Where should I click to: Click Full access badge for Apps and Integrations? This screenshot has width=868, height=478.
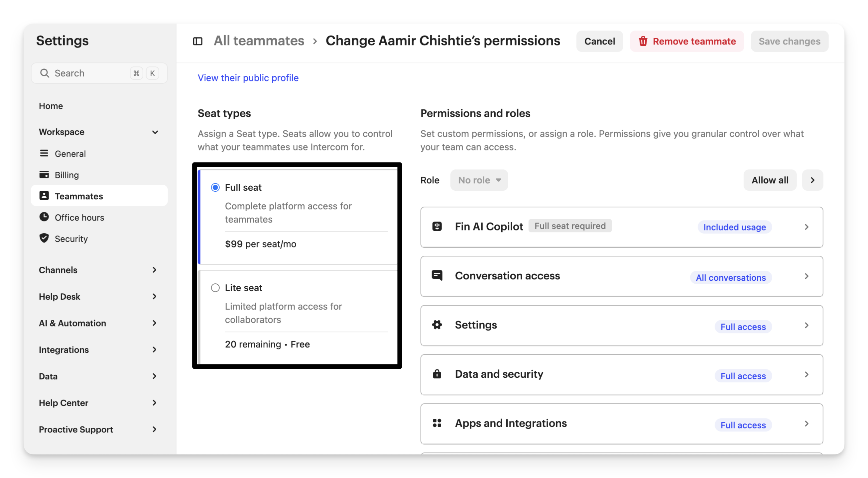pyautogui.click(x=743, y=425)
